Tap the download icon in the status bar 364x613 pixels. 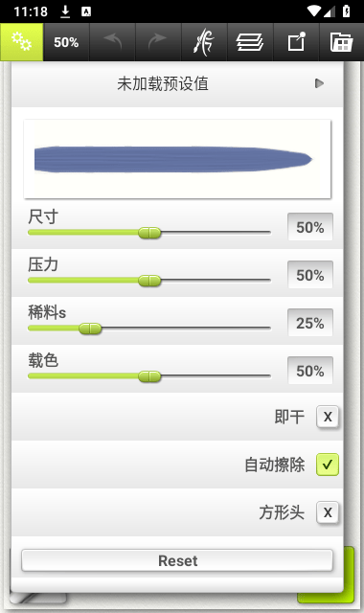click(x=65, y=11)
